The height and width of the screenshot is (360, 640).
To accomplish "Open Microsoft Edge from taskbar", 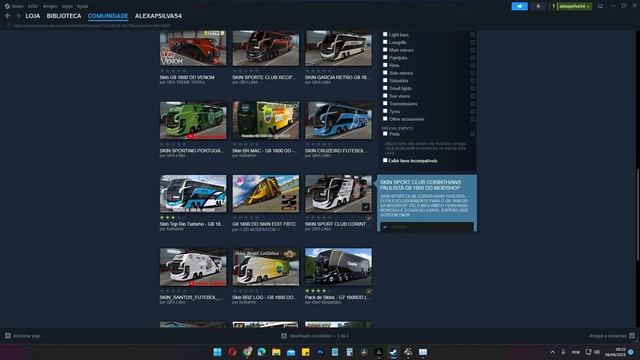I will (262, 352).
